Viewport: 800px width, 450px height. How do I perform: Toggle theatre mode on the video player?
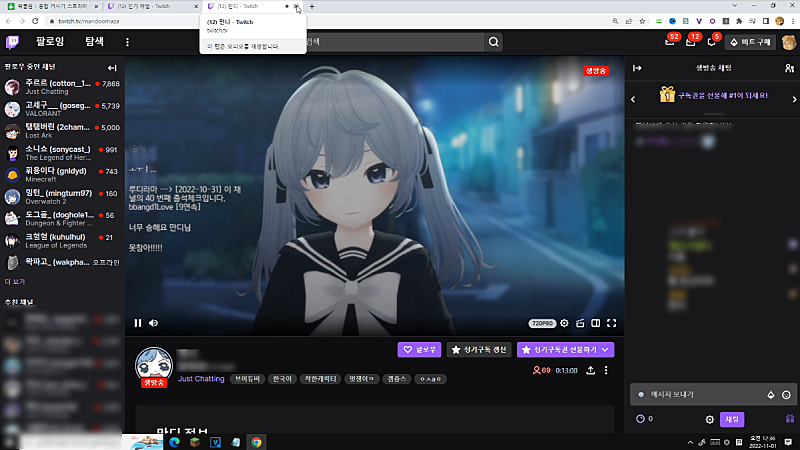[x=595, y=323]
